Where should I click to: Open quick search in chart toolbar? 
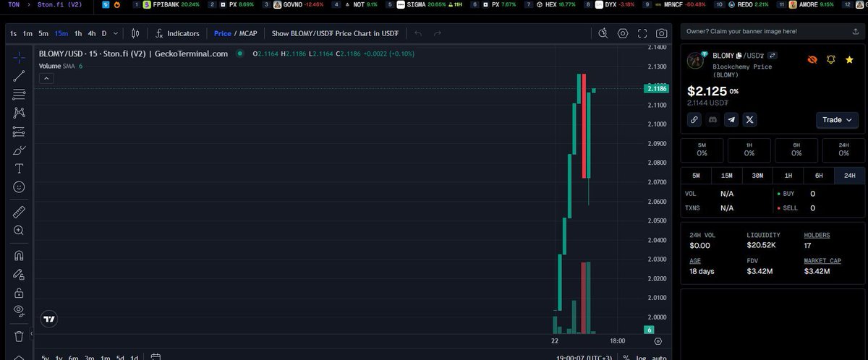(604, 33)
